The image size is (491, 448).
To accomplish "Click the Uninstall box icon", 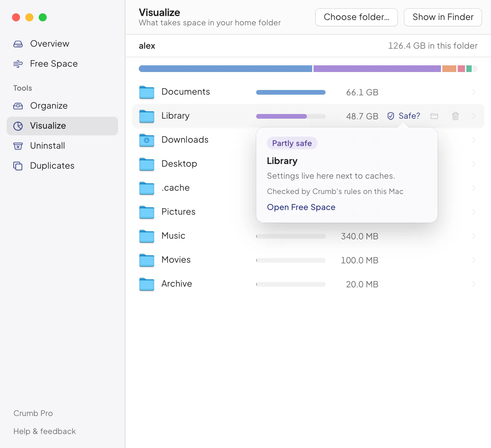I will pos(18,146).
